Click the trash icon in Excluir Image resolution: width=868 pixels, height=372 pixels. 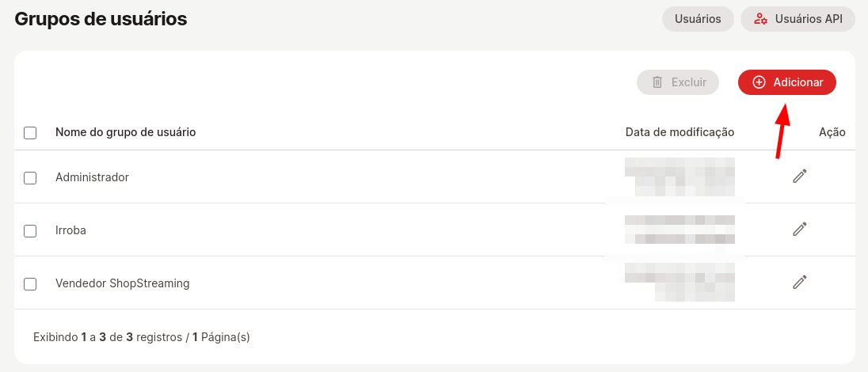pyautogui.click(x=657, y=82)
